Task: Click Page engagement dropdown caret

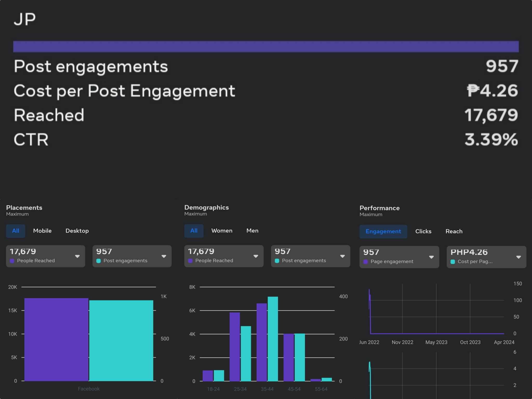Action: pos(431,257)
